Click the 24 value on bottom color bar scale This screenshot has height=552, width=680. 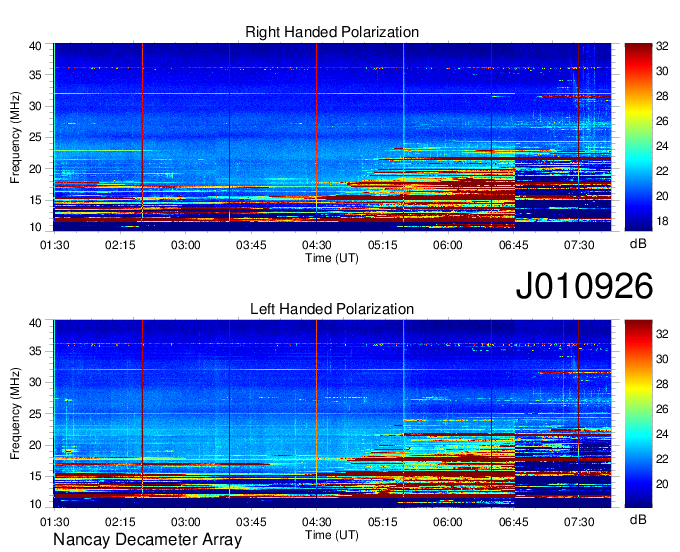(x=662, y=434)
